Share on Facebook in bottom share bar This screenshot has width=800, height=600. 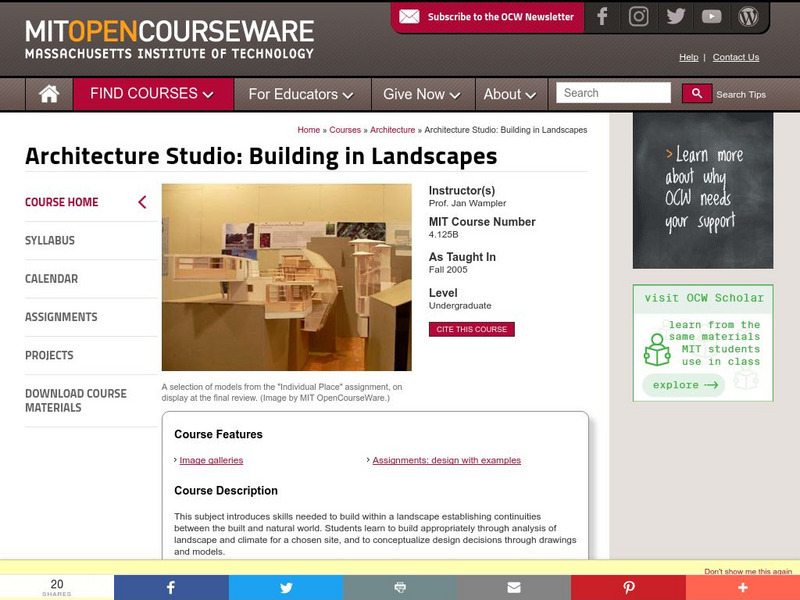point(171,587)
